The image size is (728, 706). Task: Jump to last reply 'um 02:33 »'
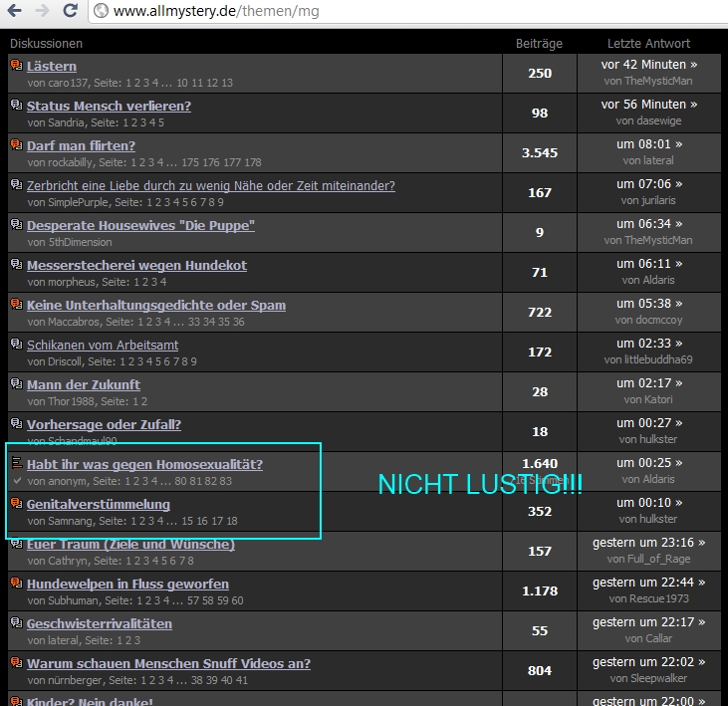click(649, 344)
